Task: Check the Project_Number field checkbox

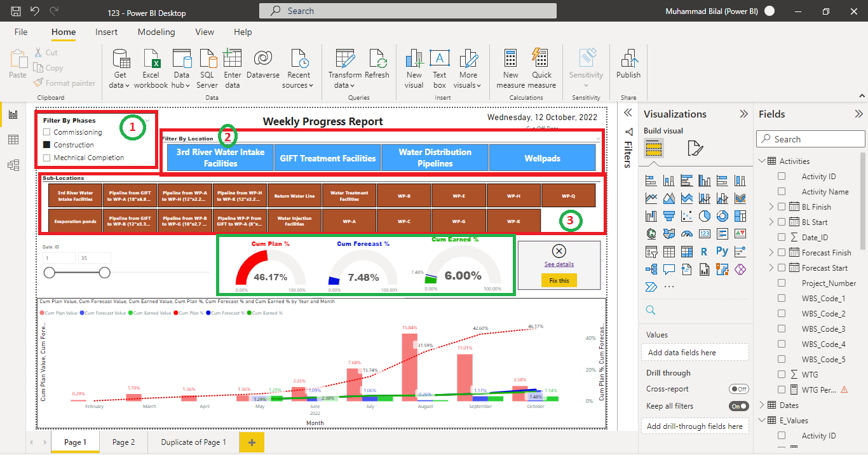Action: click(782, 283)
